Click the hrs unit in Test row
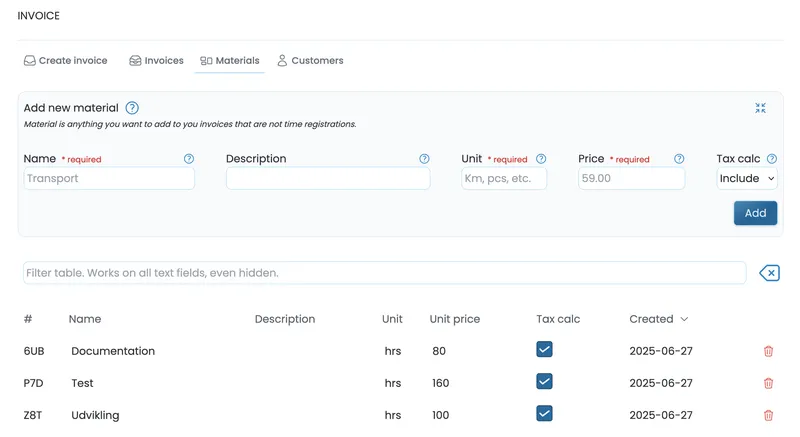 point(393,383)
